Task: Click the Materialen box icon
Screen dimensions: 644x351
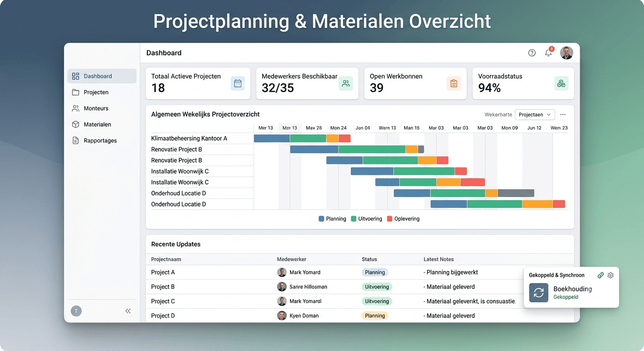Action: tap(76, 124)
